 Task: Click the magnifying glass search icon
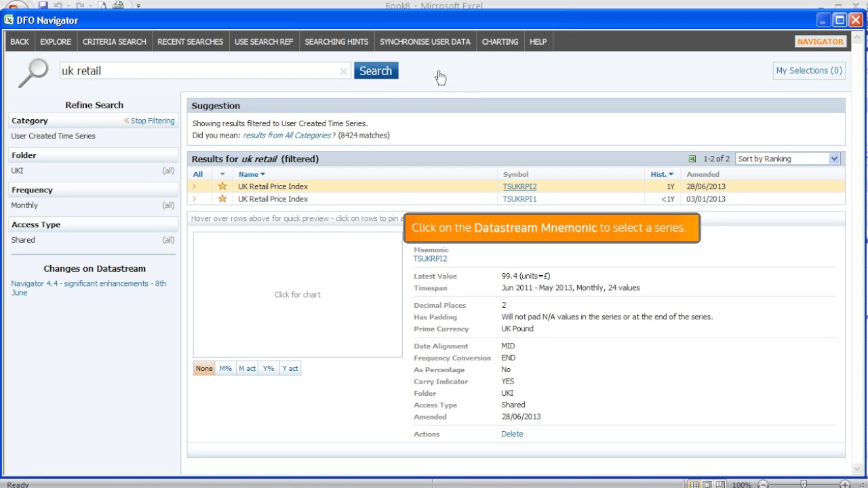click(x=33, y=73)
